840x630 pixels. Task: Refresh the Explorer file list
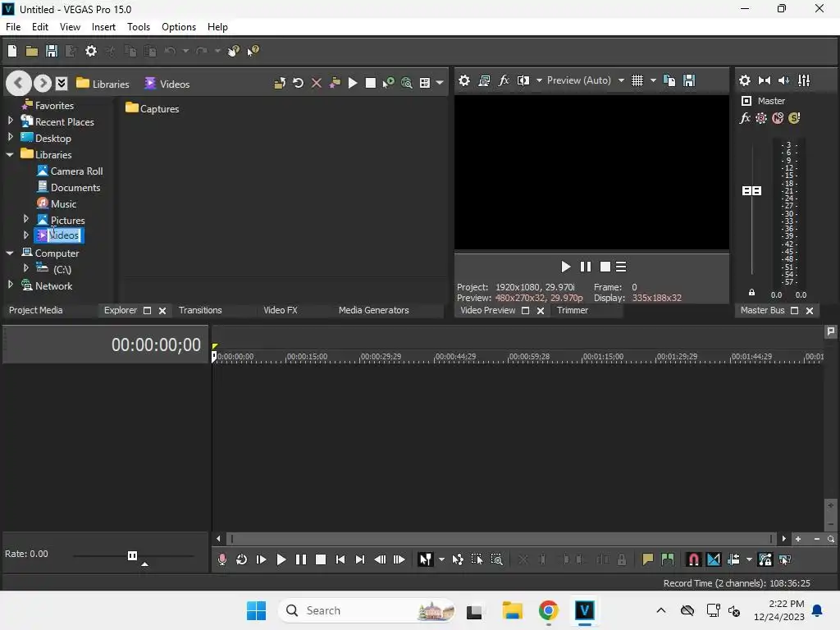click(x=299, y=83)
